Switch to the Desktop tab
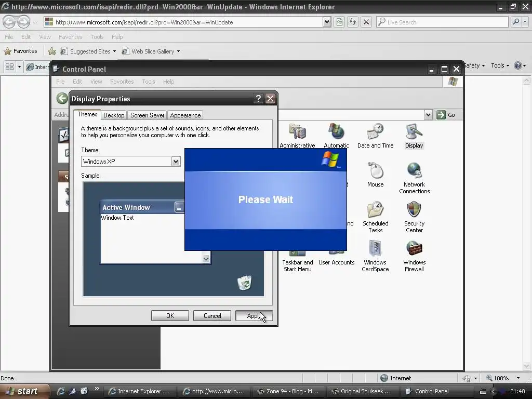Viewport: 532px width, 399px height. click(114, 115)
